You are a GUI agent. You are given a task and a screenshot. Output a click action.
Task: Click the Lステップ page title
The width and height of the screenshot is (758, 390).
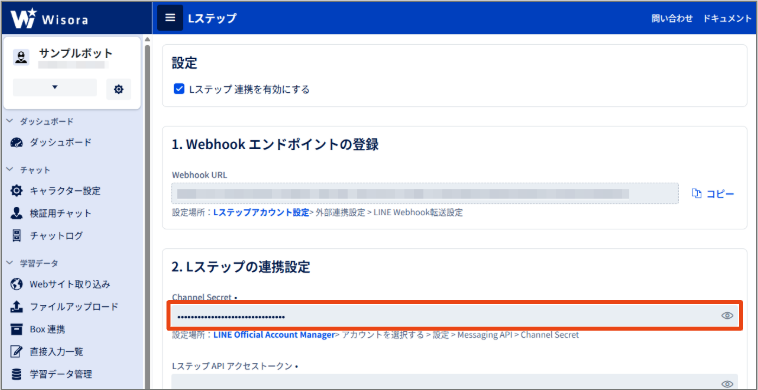click(x=212, y=18)
